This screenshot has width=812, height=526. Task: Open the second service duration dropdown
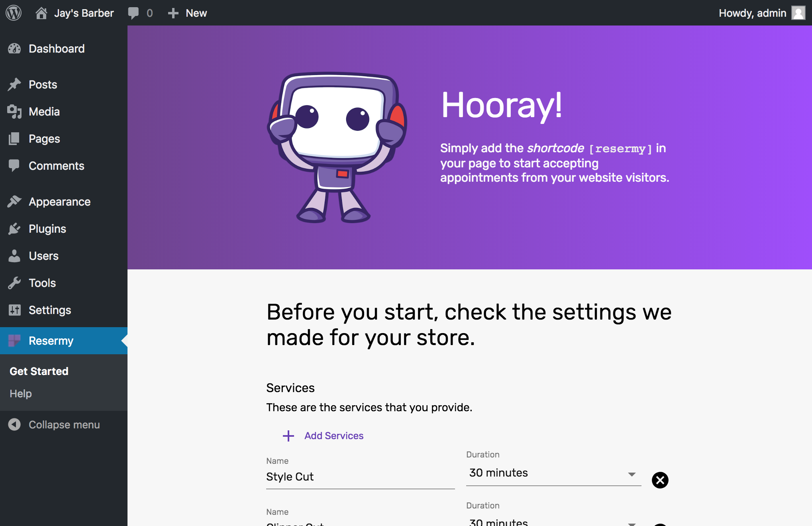coord(553,520)
